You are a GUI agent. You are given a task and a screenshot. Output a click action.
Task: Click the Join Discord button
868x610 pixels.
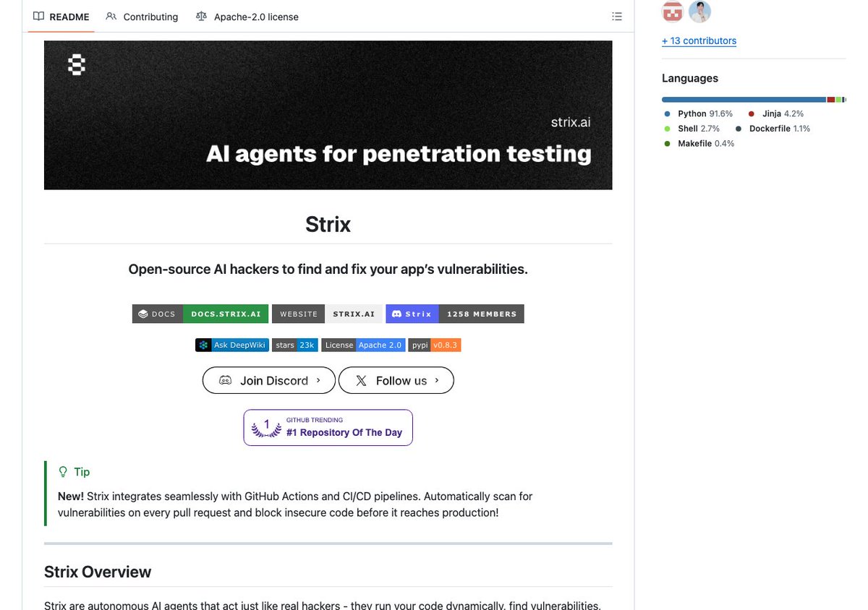(269, 381)
